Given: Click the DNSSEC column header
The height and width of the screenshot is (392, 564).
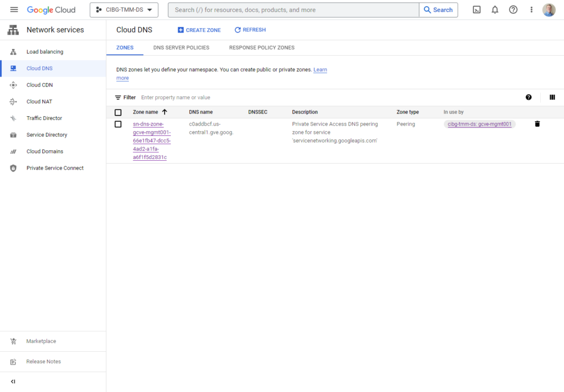Looking at the screenshot, I should coord(258,112).
